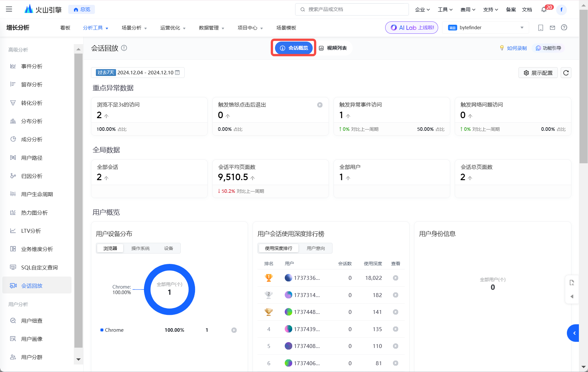This screenshot has width=588, height=372.
Task: Play session for user 1737408...
Action: [396, 346]
